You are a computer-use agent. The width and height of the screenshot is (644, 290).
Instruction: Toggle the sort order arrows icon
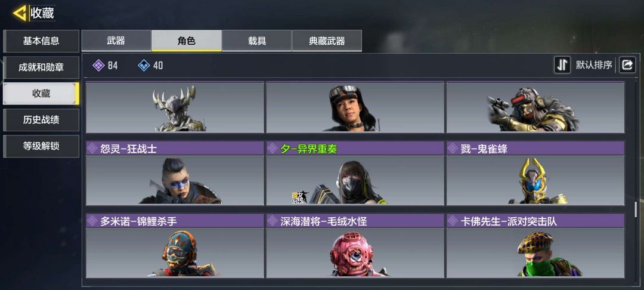[562, 65]
